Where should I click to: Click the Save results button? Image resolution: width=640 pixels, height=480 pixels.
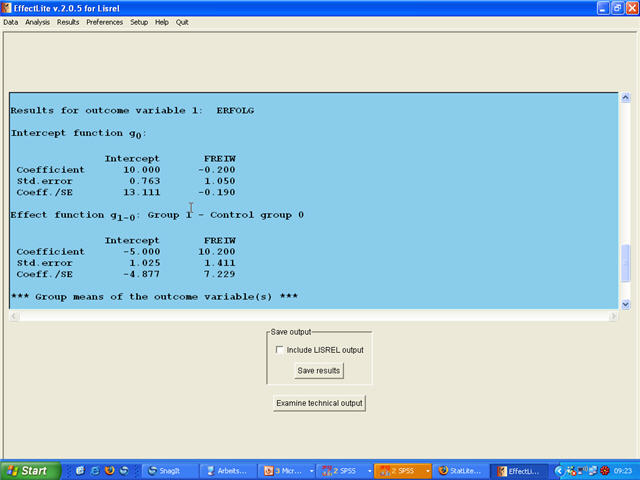(318, 371)
